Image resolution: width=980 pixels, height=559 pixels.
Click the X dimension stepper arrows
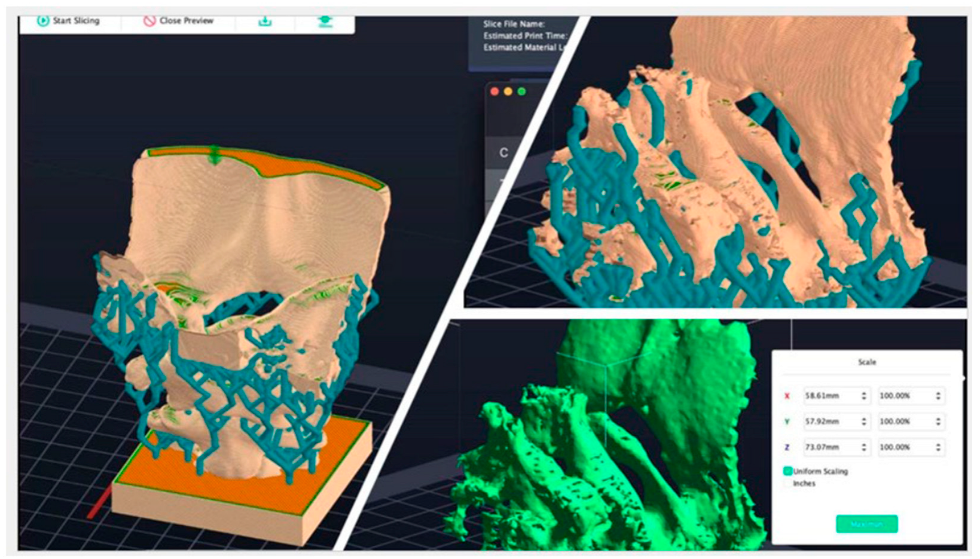[x=863, y=396]
